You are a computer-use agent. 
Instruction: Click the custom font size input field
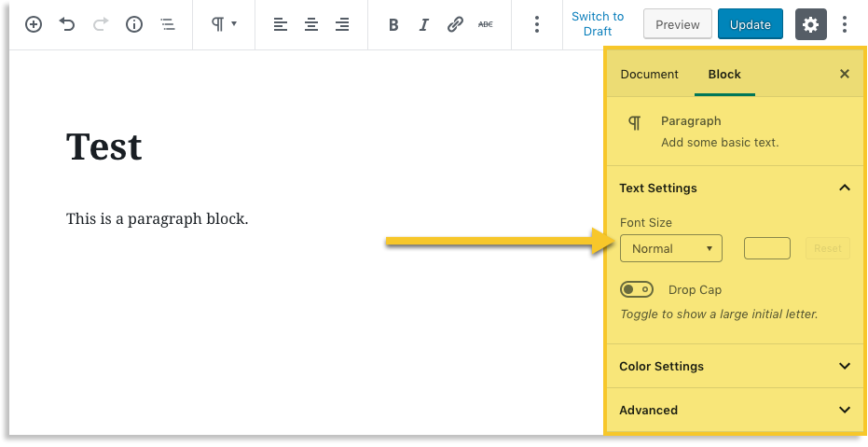[x=766, y=248]
